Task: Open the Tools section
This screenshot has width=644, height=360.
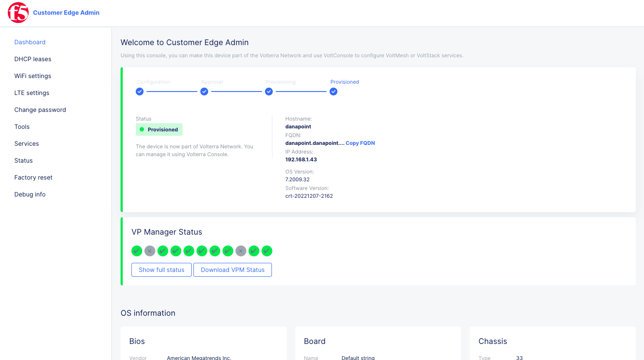Action: [22, 127]
